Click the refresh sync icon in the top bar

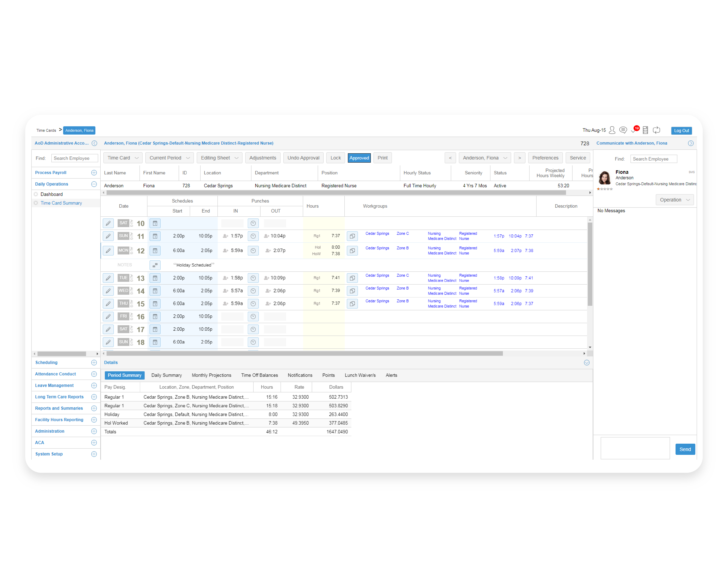click(656, 130)
